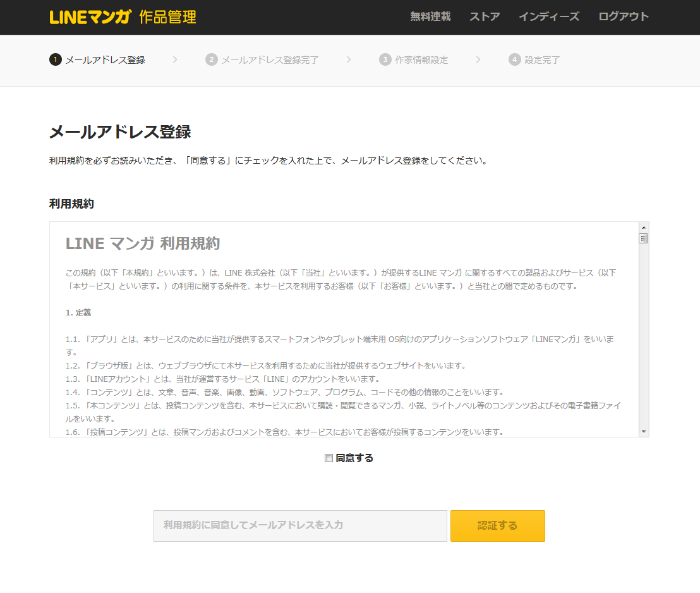Click the 利用規約 section label
700x593 pixels.
(71, 204)
